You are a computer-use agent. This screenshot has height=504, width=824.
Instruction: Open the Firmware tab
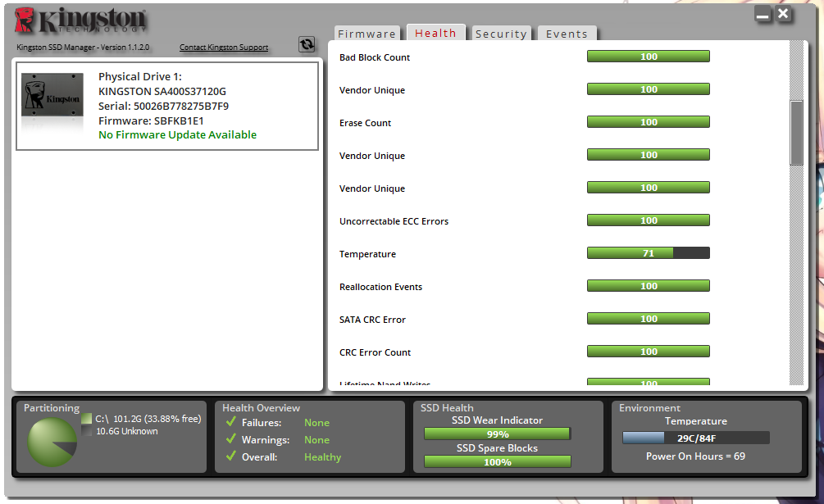point(366,34)
